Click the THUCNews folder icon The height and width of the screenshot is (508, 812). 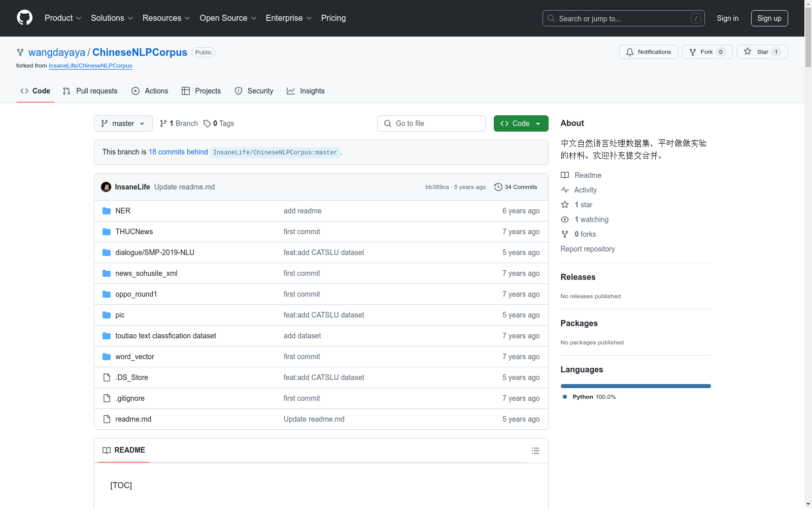107,232
